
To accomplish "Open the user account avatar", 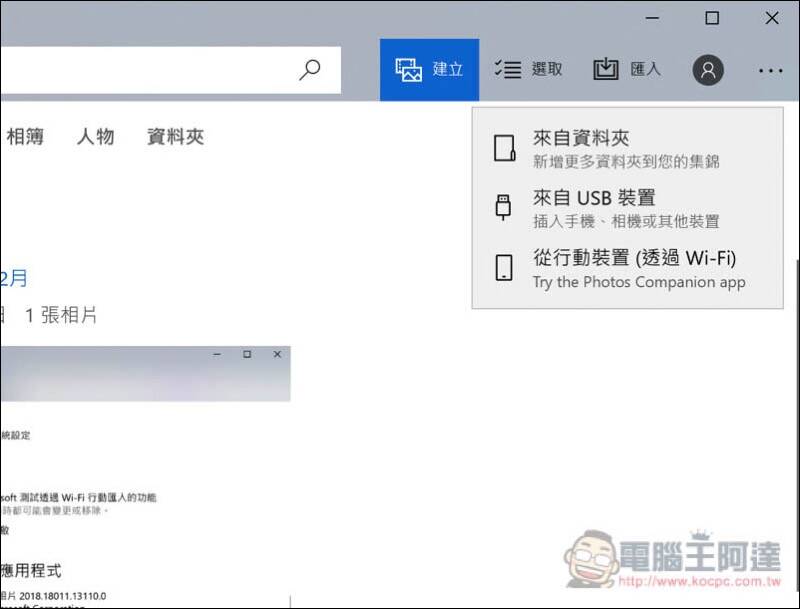I will 708,70.
